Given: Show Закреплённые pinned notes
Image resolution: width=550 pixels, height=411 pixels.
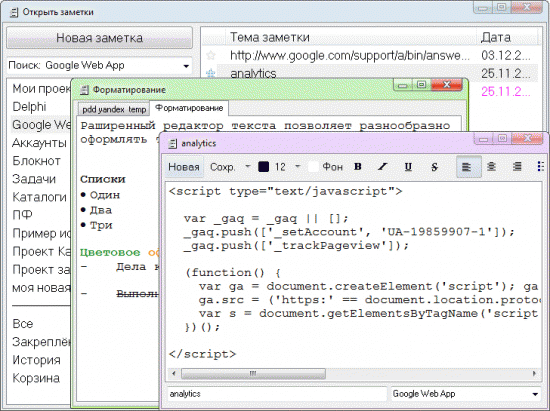Looking at the screenshot, I should pos(41,342).
